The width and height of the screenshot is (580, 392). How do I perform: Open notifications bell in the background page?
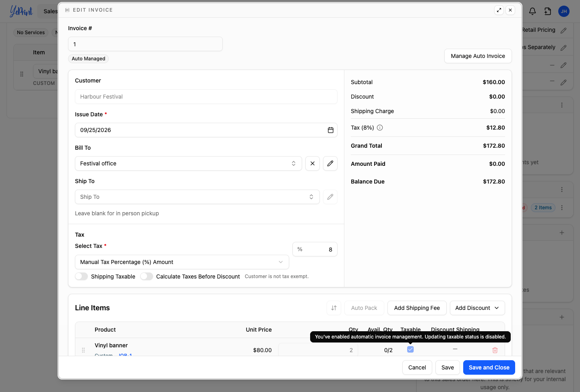[532, 11]
